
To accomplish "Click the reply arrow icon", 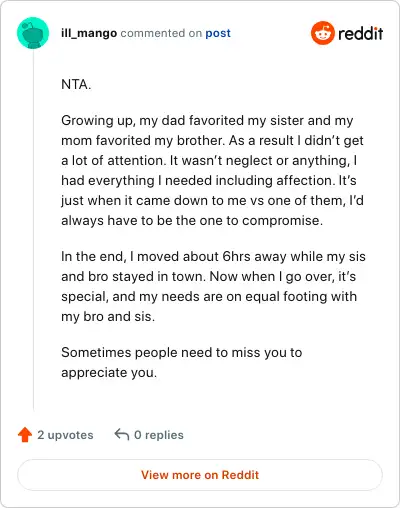I will [122, 434].
